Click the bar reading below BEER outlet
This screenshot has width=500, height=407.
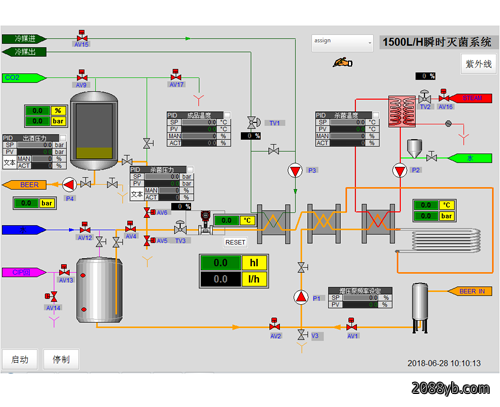click(26, 203)
